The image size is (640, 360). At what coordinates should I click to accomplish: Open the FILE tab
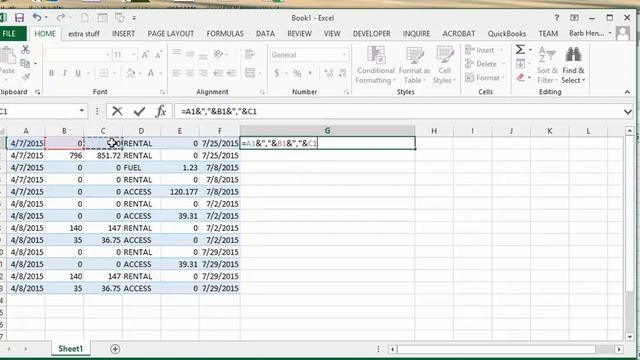click(9, 33)
